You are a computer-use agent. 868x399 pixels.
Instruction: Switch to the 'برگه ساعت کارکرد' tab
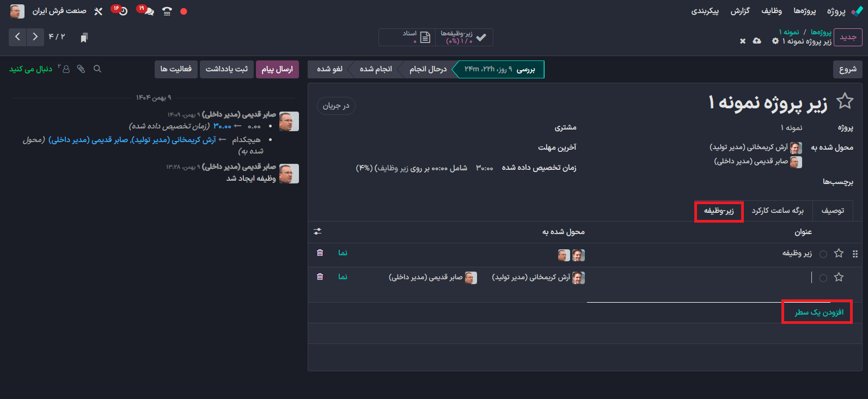[777, 211]
